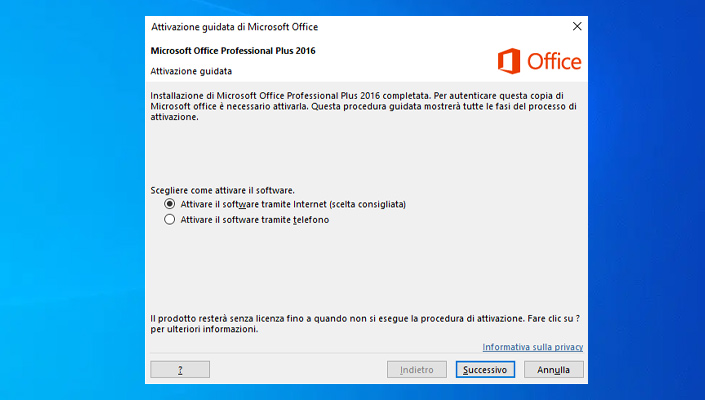Click the 'Attivare il software tramite telefono' label
Screen dimensions: 705x400
pyautogui.click(x=255, y=220)
